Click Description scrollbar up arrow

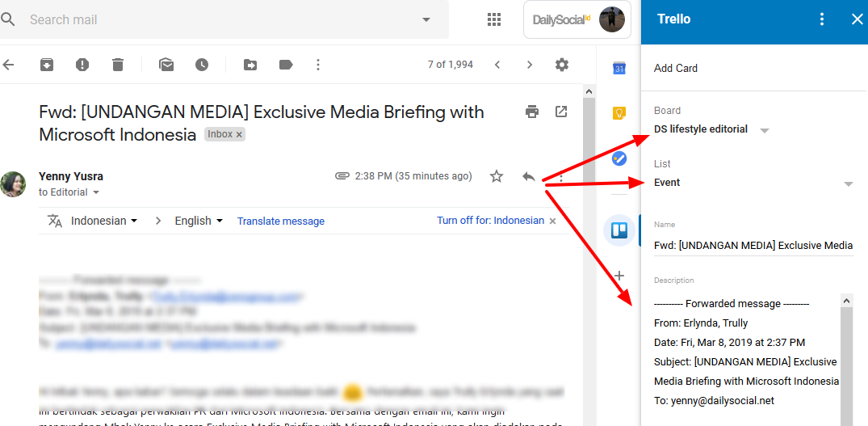point(846,301)
